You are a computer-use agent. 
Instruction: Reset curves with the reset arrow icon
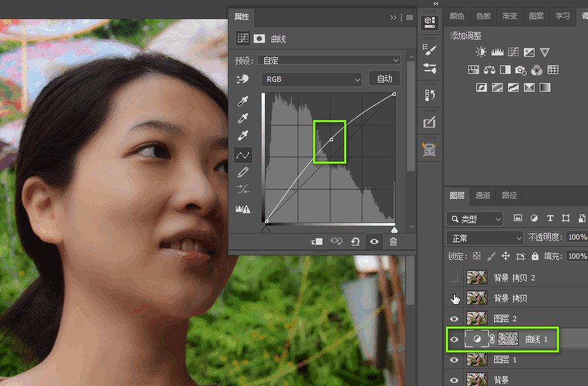coord(355,241)
